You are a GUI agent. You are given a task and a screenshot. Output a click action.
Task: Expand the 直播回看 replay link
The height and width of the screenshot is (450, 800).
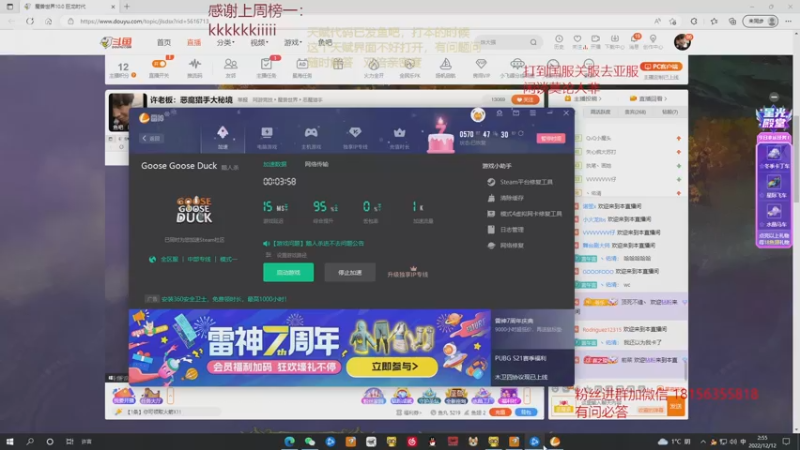click(648, 98)
